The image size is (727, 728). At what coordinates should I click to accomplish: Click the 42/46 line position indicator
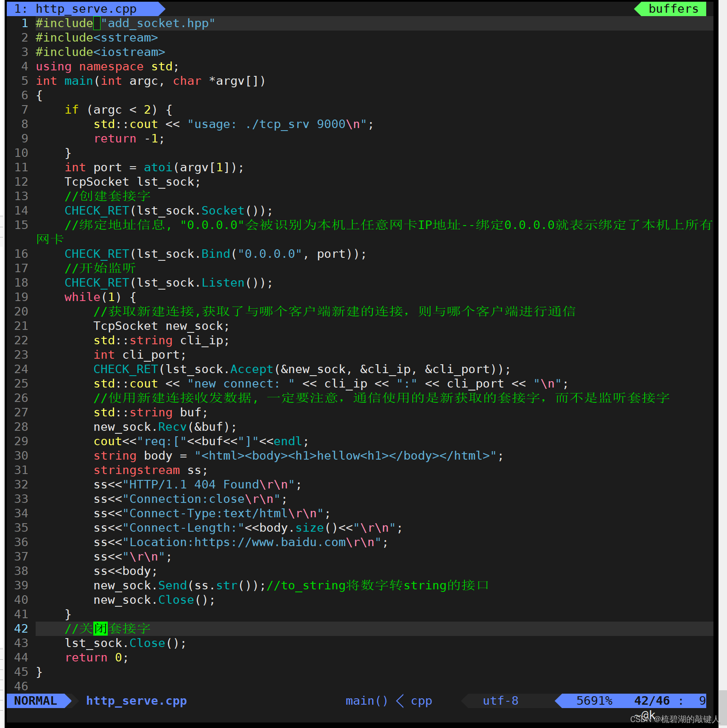tap(652, 700)
